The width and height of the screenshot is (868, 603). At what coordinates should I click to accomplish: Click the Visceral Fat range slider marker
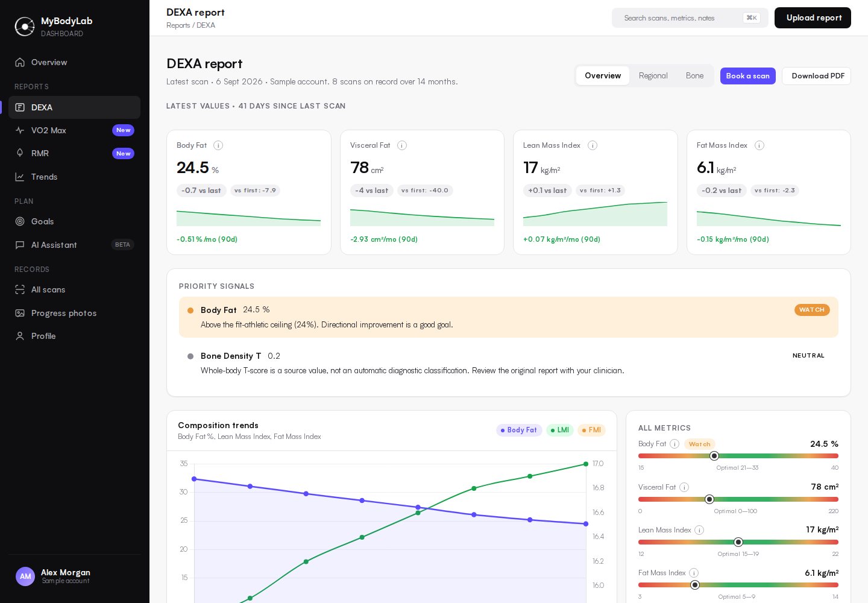point(709,499)
